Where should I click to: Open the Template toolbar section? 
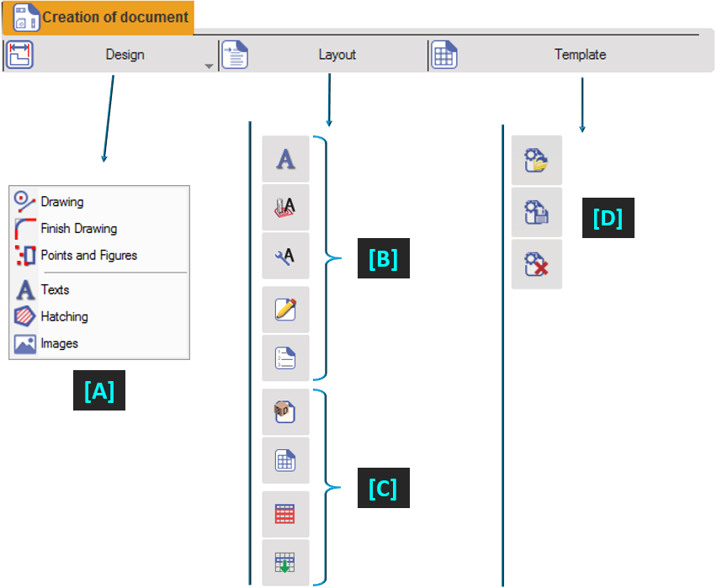579,56
